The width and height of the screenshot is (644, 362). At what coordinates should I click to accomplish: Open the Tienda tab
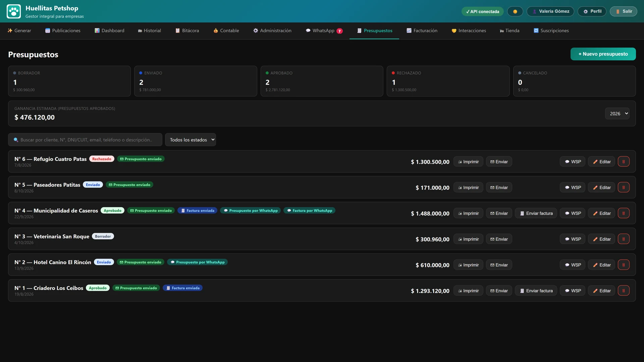point(509,31)
